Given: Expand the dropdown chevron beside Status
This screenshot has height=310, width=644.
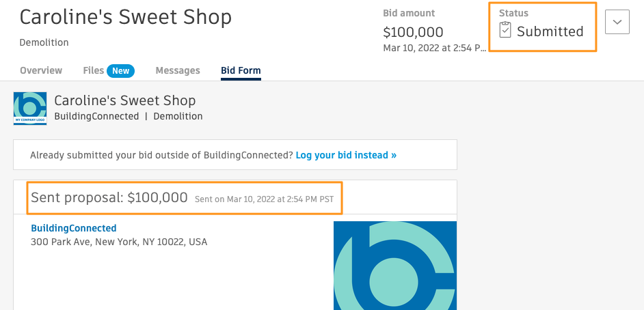Looking at the screenshot, I should (617, 22).
